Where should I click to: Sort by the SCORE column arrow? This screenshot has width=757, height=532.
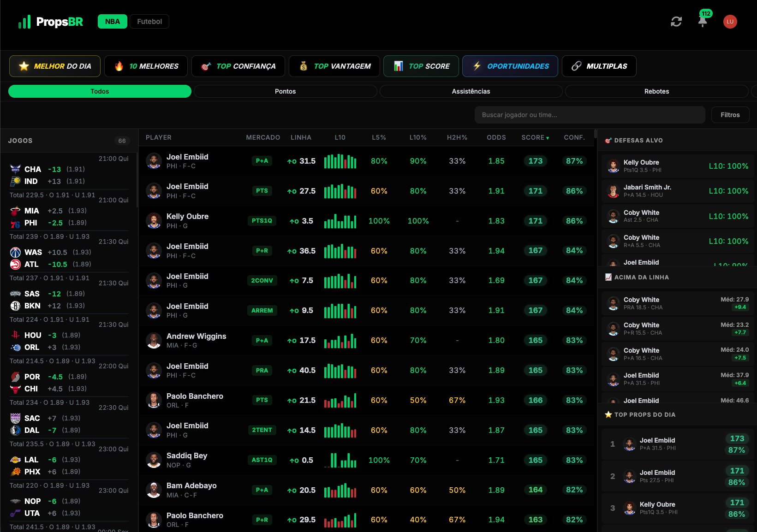click(x=548, y=138)
